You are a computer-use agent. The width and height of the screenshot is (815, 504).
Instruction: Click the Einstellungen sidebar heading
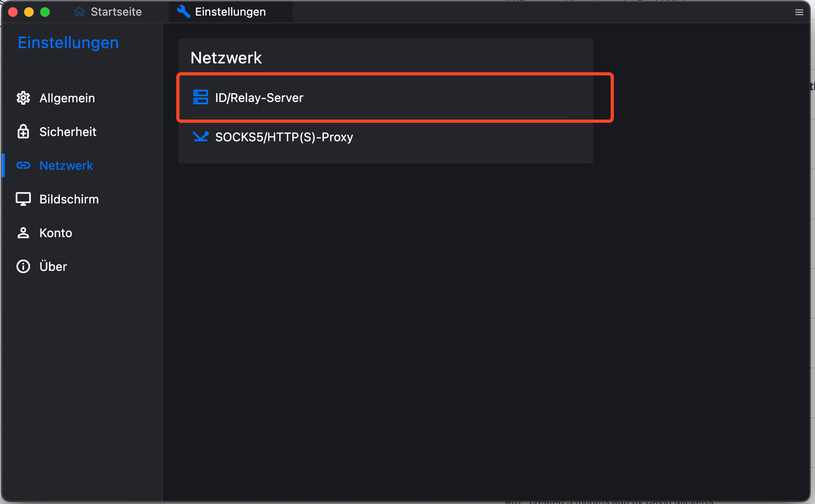(x=68, y=43)
